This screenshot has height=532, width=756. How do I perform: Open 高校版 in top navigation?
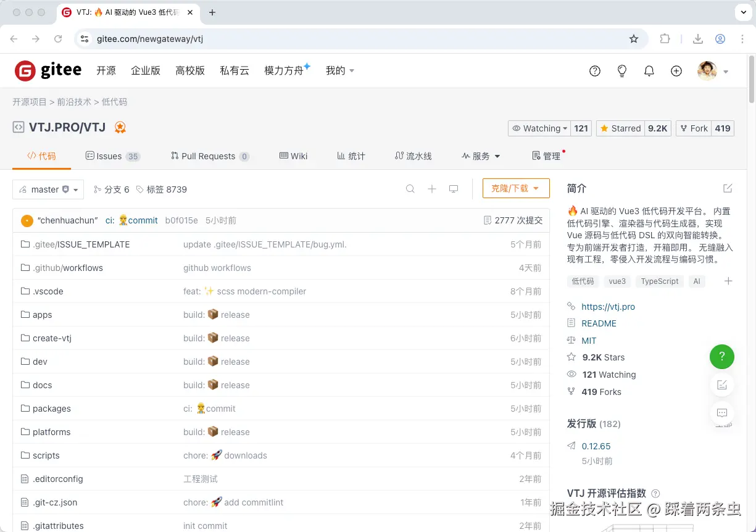click(x=190, y=71)
